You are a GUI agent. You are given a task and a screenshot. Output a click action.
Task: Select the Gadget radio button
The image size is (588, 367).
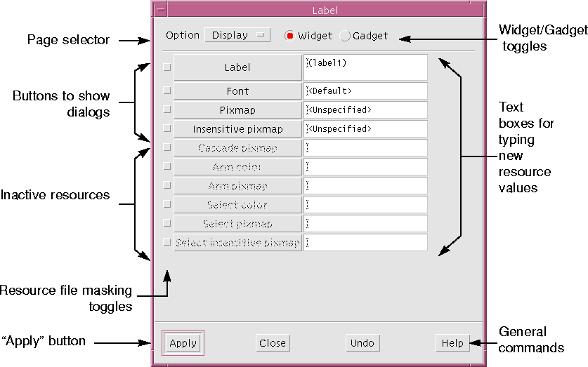click(345, 36)
